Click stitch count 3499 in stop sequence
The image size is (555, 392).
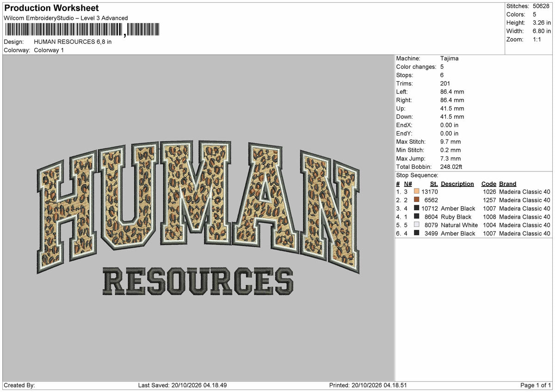pyautogui.click(x=431, y=233)
